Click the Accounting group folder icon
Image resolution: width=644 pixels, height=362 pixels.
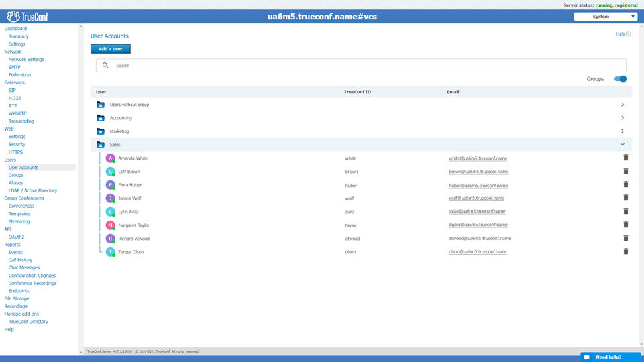(100, 118)
